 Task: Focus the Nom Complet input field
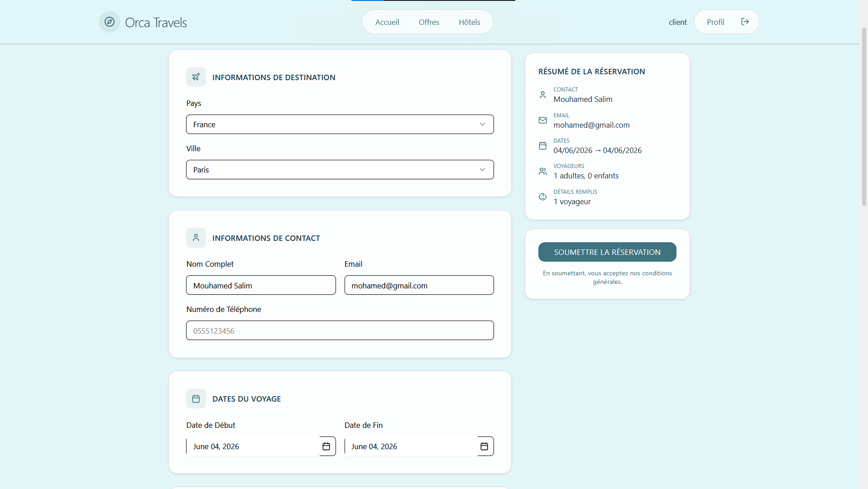pyautogui.click(x=261, y=285)
